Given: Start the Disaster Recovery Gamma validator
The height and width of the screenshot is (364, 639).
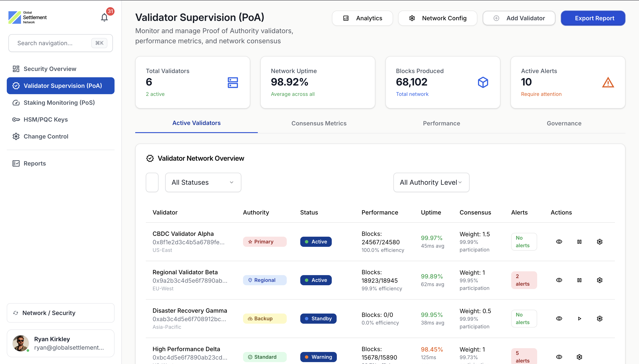Looking at the screenshot, I should point(579,318).
